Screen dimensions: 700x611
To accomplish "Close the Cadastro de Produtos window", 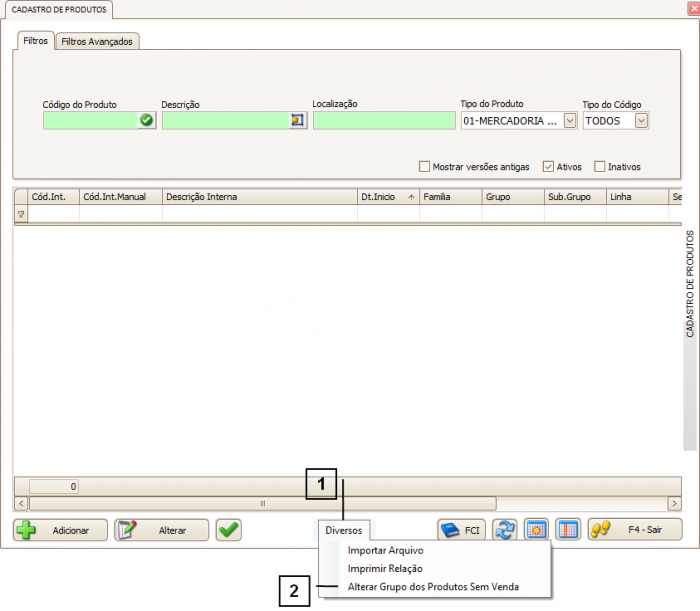I will [x=692, y=9].
